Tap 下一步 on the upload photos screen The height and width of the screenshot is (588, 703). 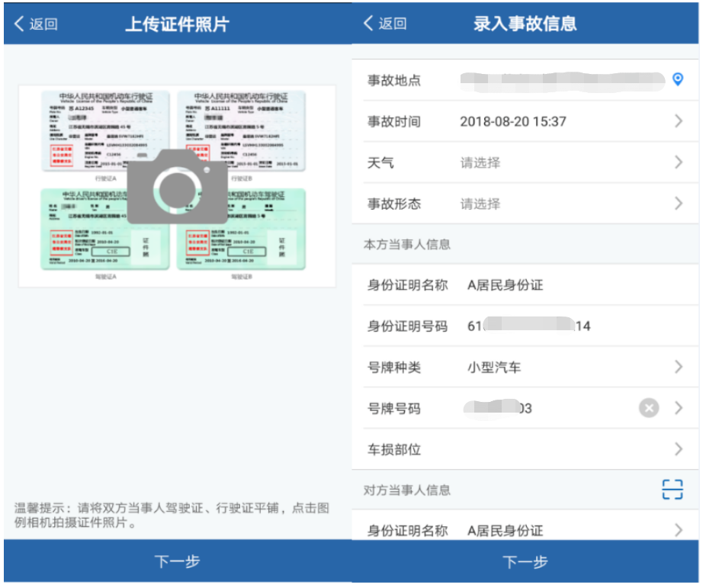coord(177,562)
